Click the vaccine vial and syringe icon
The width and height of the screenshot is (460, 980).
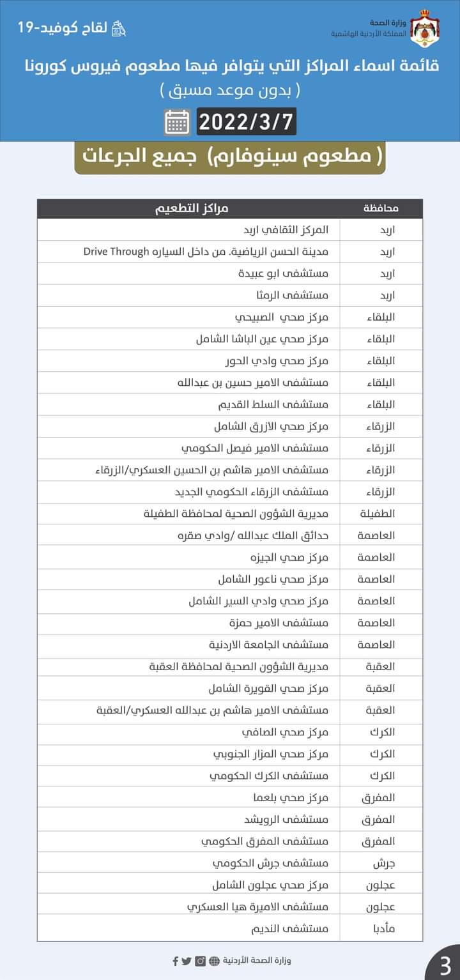click(119, 28)
